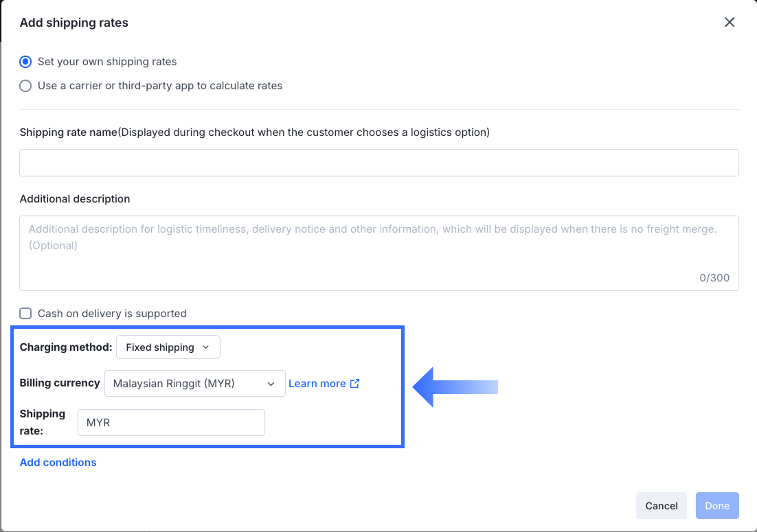Viewport: 757px width, 532px height.
Task: Select the Set your own shipping rates radio button
Action: [25, 62]
